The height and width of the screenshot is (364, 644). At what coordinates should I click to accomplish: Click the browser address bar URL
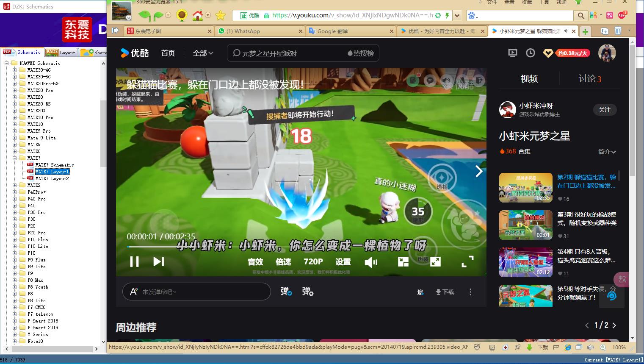352,15
